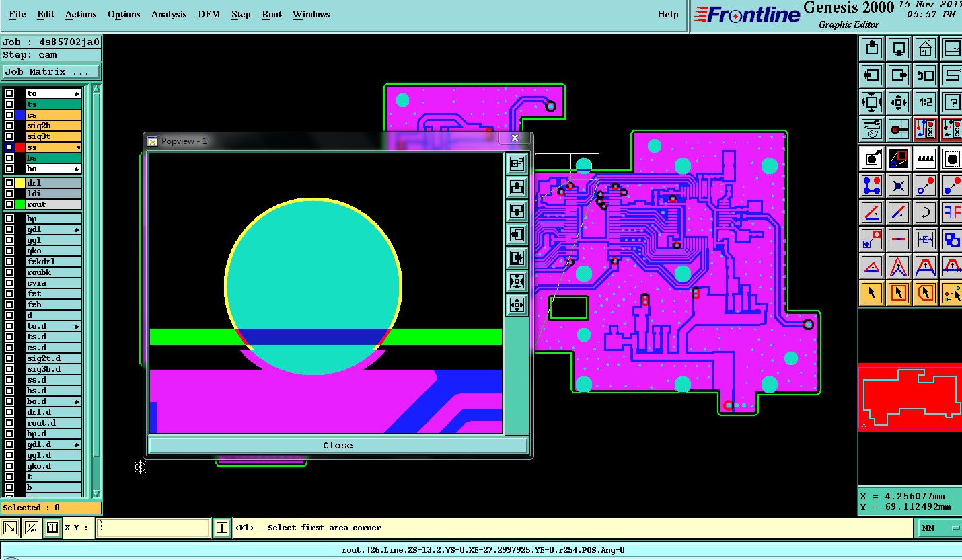Click the Close button in Popview
The image size is (962, 560).
coord(338,445)
